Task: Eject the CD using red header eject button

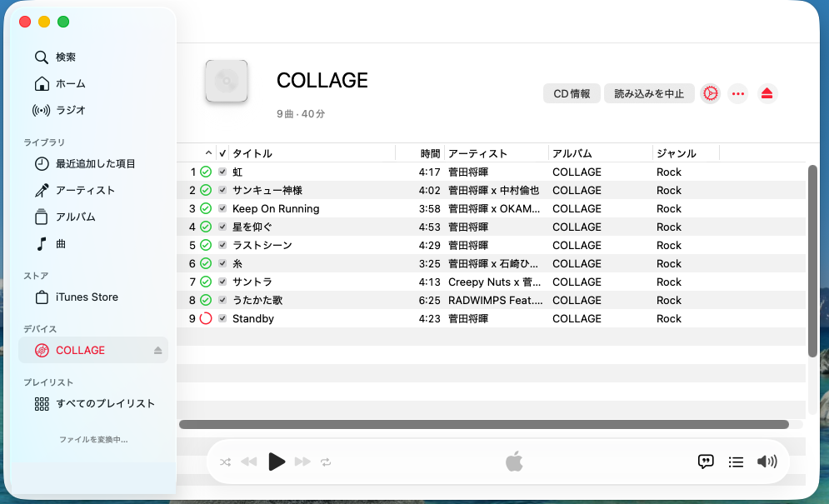Action: [767, 93]
